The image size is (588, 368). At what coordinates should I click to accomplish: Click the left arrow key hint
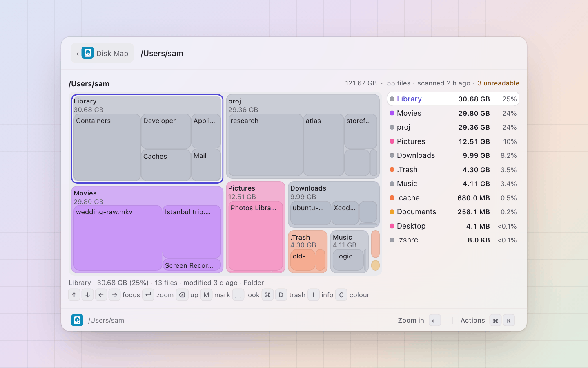[101, 295]
